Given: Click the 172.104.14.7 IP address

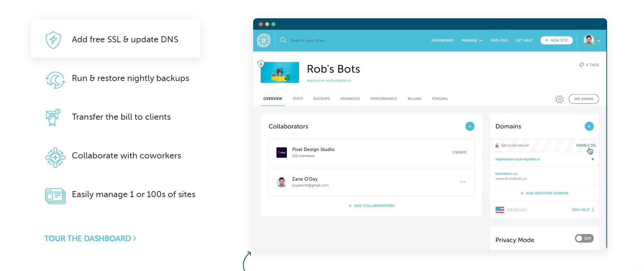Looking at the screenshot, I should pyautogui.click(x=517, y=210).
